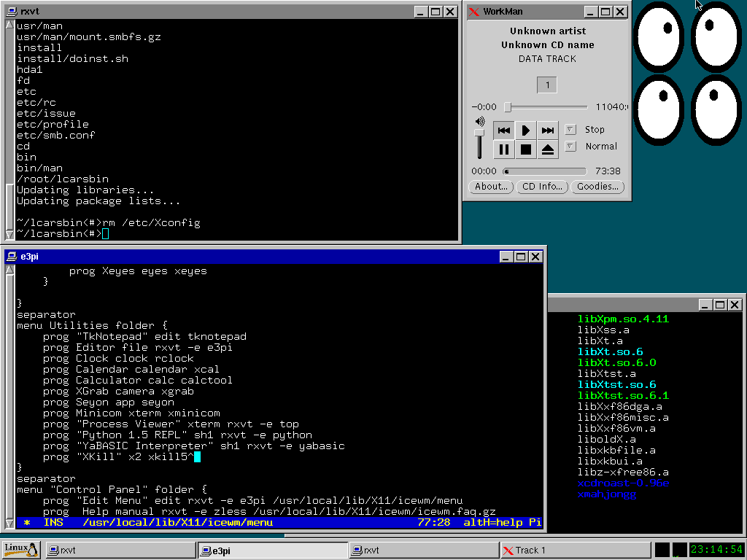This screenshot has width=747, height=560.
Task: Click e3pi scrollbar up arrow
Action: click(9, 270)
